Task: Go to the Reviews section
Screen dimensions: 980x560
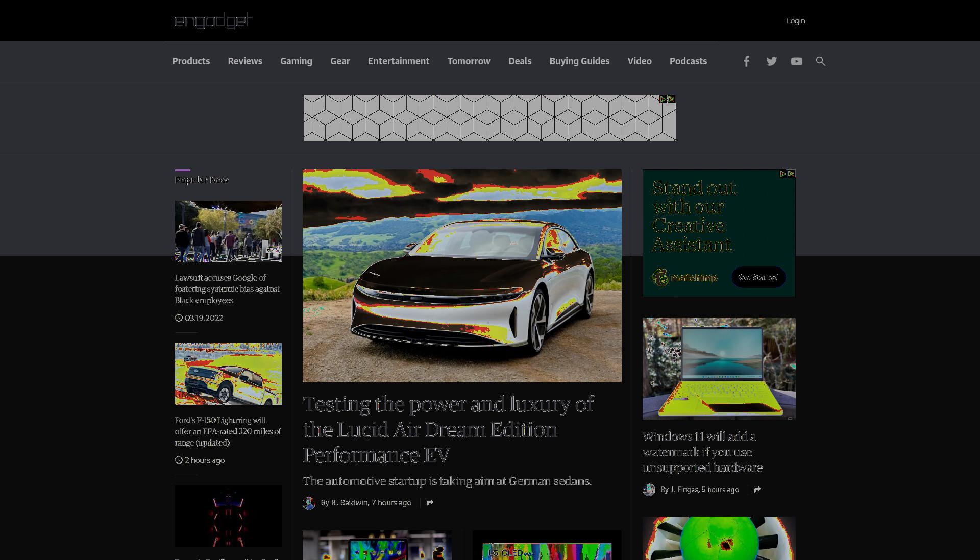Action: pos(245,61)
